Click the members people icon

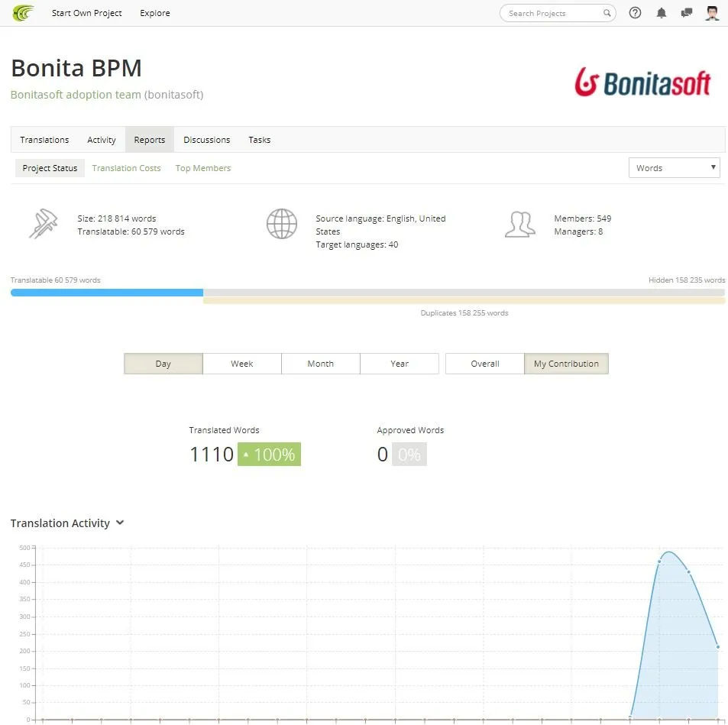pyautogui.click(x=519, y=225)
